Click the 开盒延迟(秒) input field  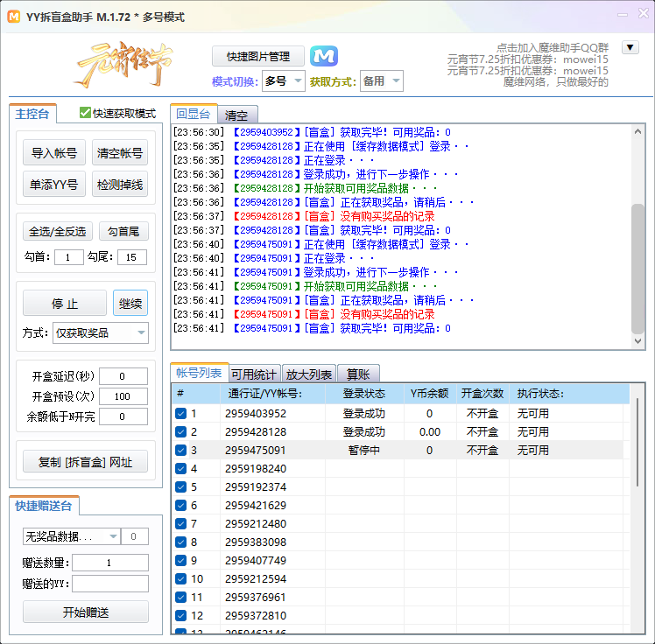click(123, 376)
